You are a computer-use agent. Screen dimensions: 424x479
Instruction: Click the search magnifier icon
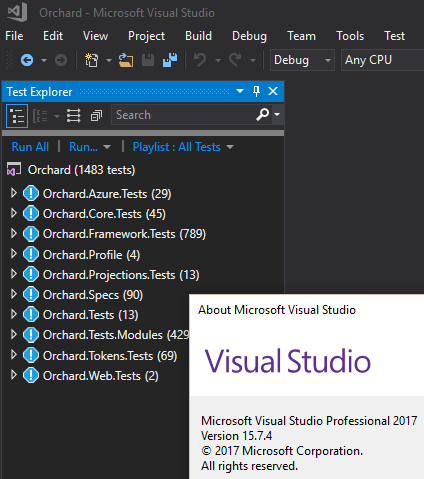tap(262, 115)
